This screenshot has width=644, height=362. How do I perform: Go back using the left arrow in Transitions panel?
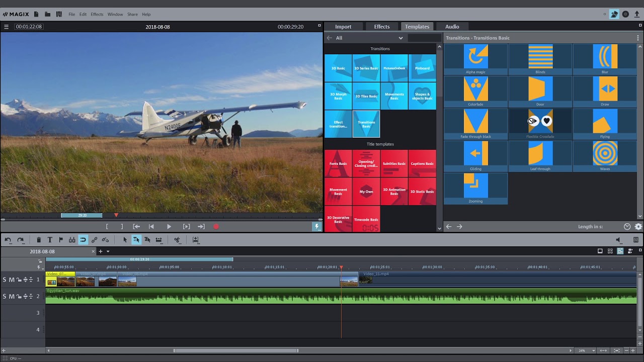click(449, 227)
